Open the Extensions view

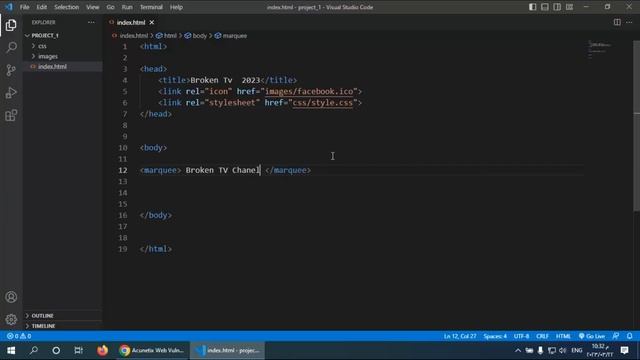(x=11, y=116)
